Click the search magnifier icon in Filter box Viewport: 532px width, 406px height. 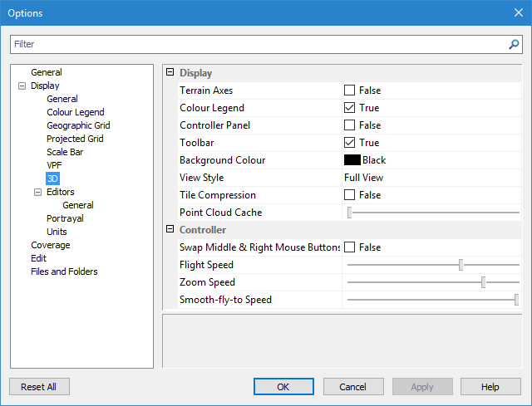514,44
